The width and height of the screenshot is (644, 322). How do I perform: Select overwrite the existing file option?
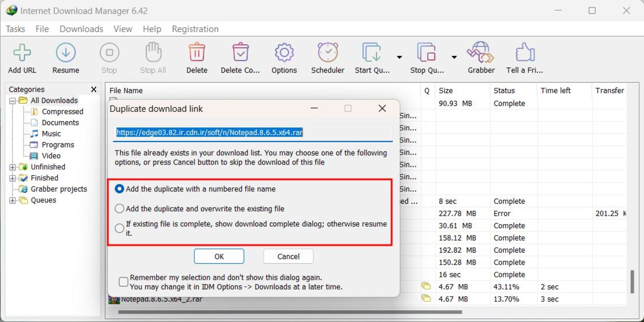(x=119, y=209)
